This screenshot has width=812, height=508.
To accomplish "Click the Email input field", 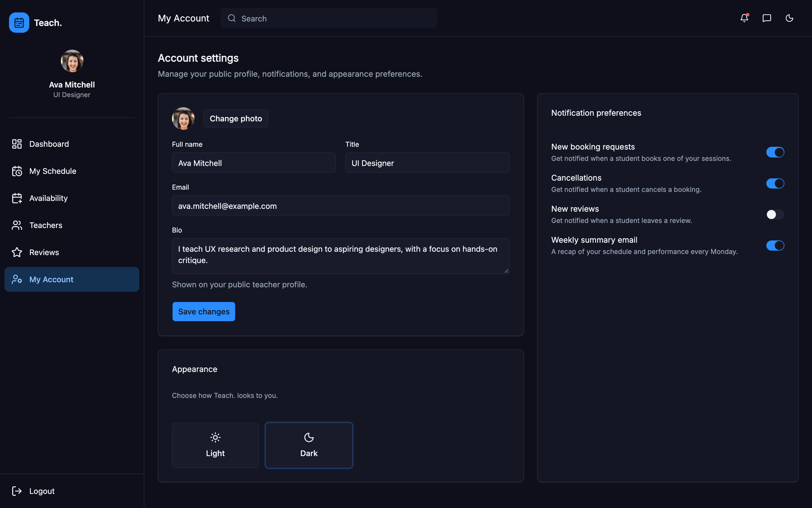I will point(341,206).
